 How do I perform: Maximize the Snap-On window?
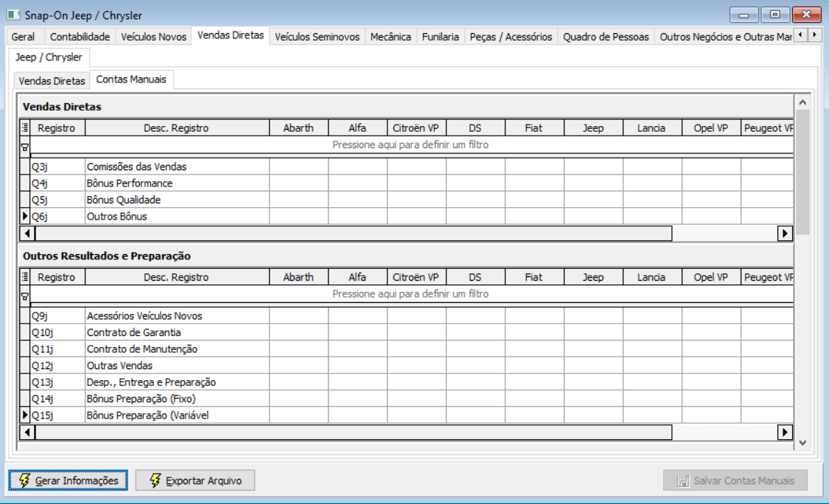click(775, 15)
